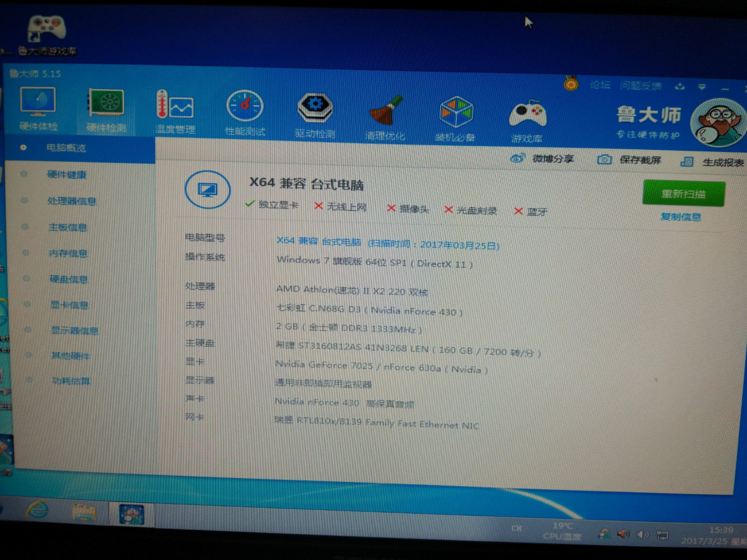Viewport: 747px width, 560px height.
Task: Select 显示器信息 in the sidebar
Action: (x=75, y=330)
